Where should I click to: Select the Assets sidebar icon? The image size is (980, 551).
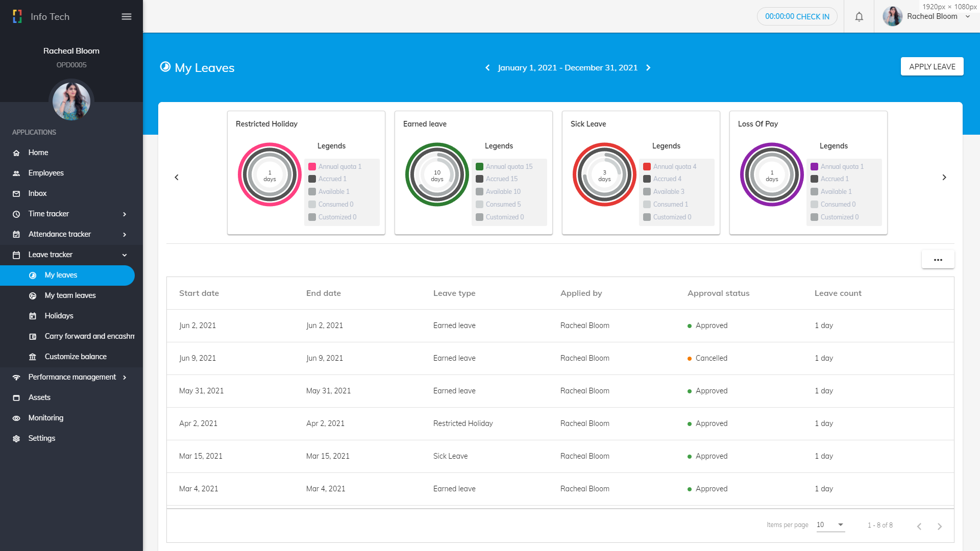tap(17, 397)
